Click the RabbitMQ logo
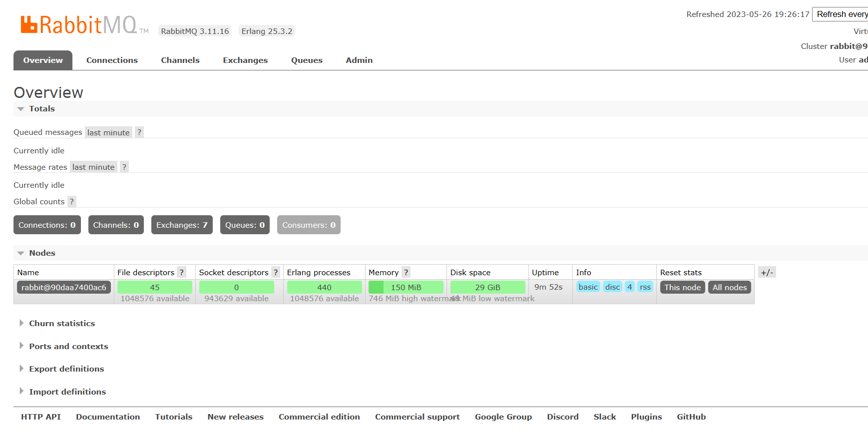Screen dimensions: 868x440 [84, 24]
